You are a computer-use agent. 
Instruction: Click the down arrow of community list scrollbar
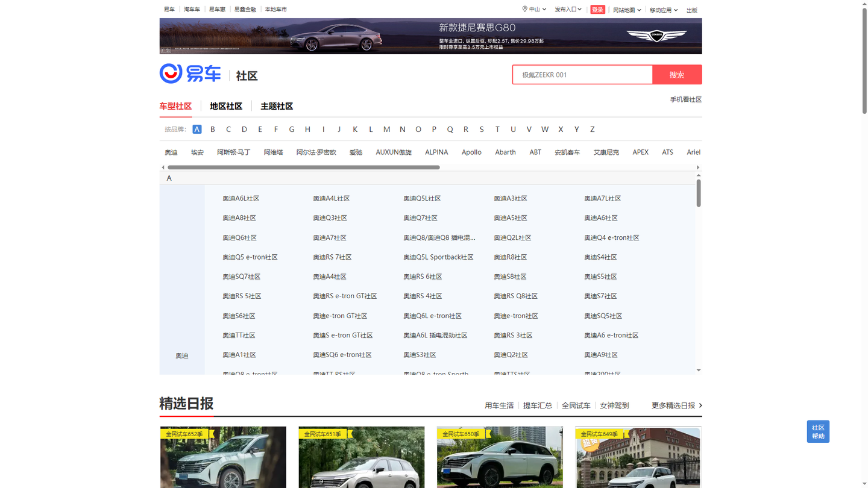click(x=699, y=371)
